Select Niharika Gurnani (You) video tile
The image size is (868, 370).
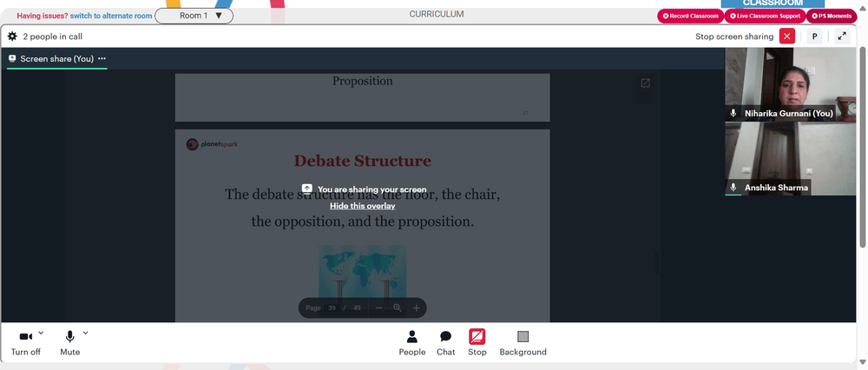pyautogui.click(x=790, y=85)
